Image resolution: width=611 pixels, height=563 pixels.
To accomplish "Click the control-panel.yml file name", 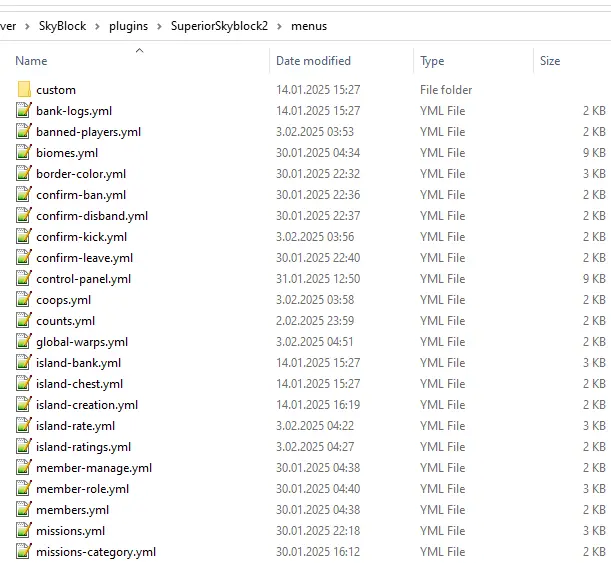I will point(83,279).
